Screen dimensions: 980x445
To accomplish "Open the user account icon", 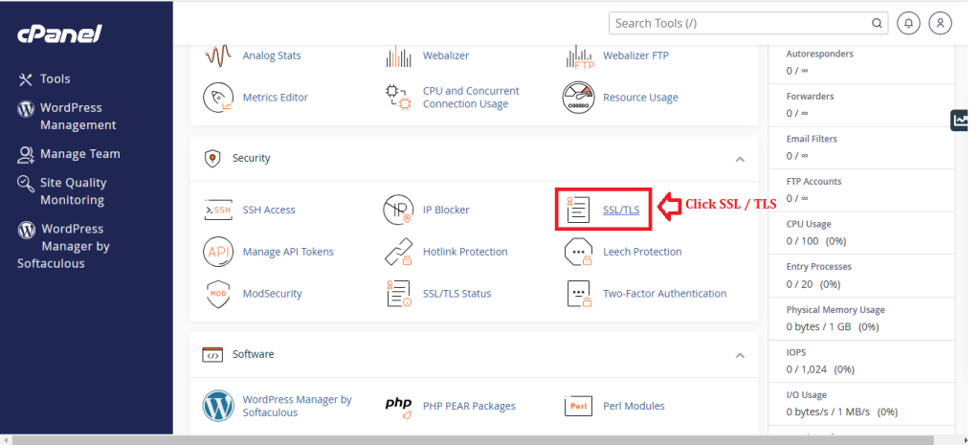I will click(940, 24).
